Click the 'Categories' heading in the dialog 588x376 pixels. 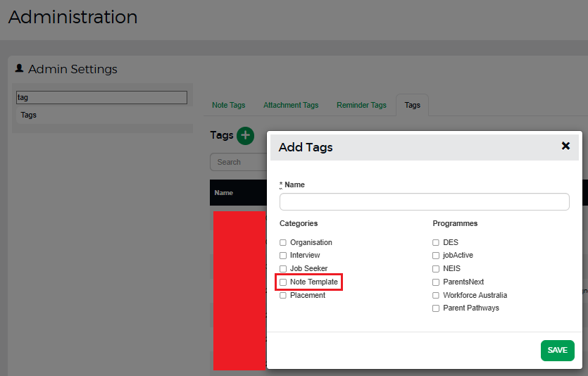coord(299,223)
